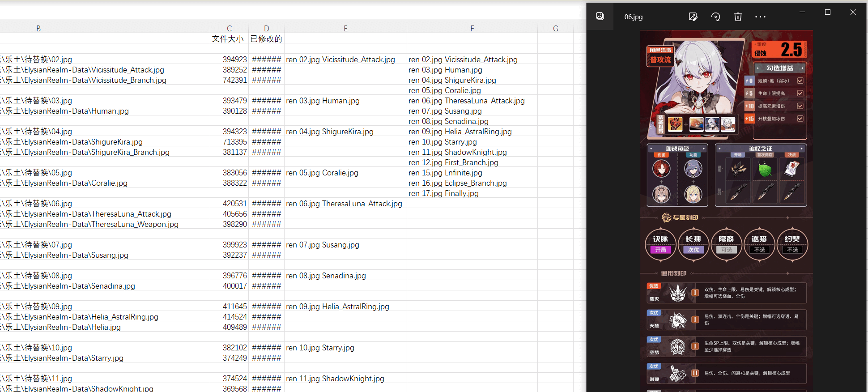Select column F cell ren 08.jpg Senadina.jpg

tap(472, 121)
